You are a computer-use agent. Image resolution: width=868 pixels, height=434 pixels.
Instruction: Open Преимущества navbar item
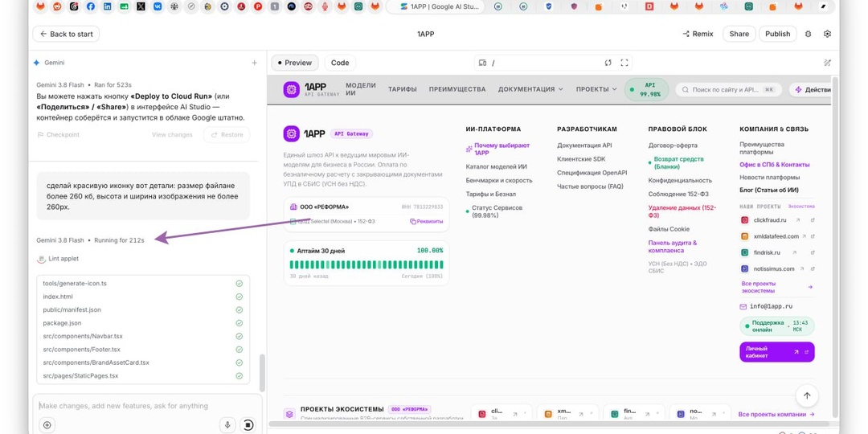point(457,89)
